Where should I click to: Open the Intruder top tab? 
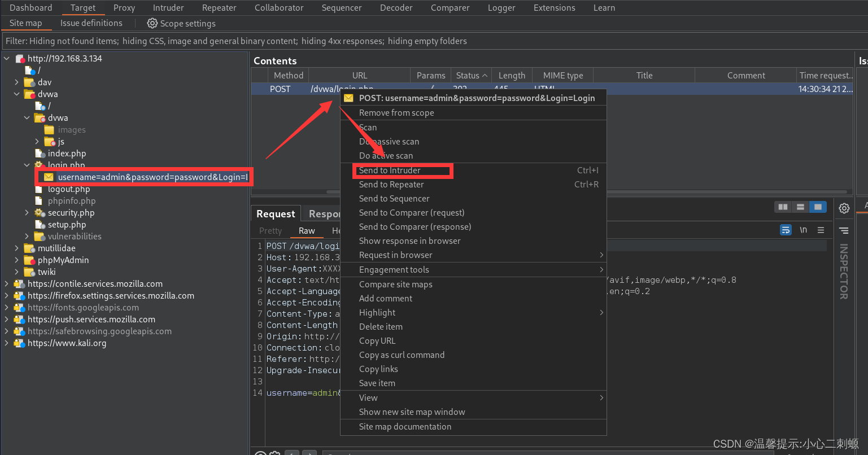click(168, 8)
